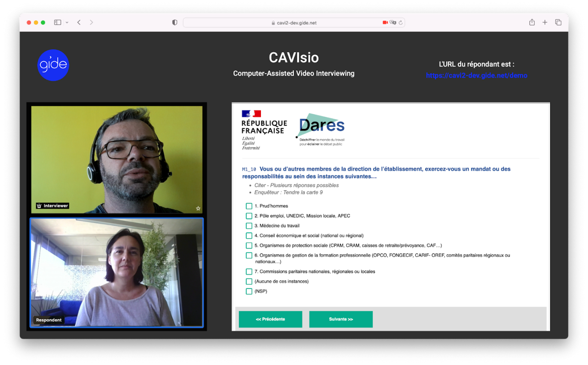Reload the CAVIsio page
Image resolution: width=588 pixels, height=365 pixels.
[x=401, y=22]
